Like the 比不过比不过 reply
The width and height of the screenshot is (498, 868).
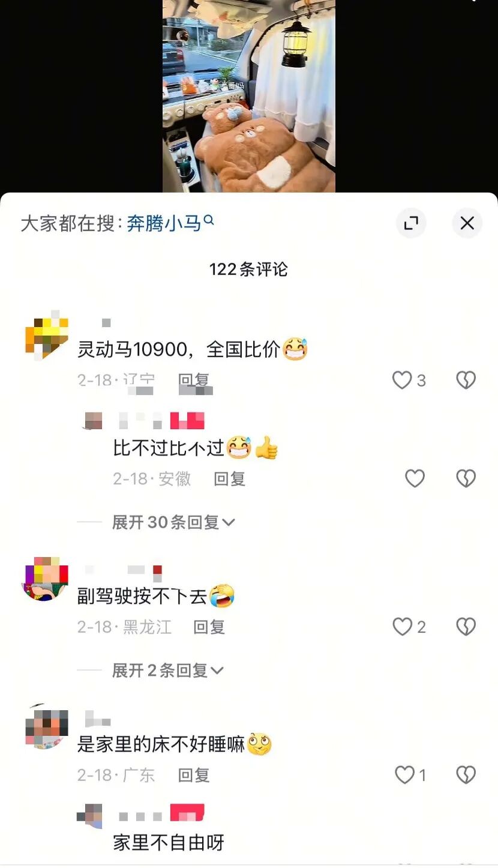tap(415, 478)
